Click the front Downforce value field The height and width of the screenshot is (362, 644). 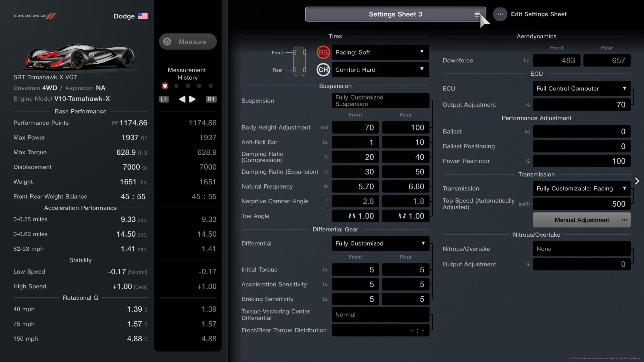[x=556, y=60]
